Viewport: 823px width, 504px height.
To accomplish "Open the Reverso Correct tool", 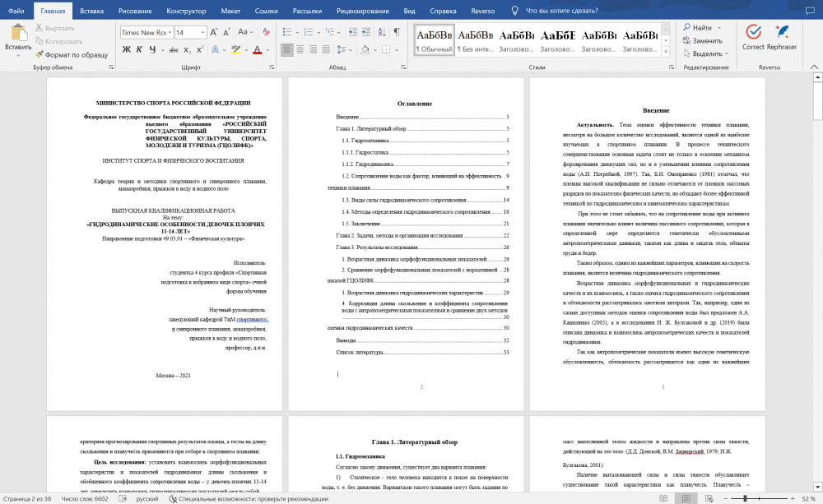I will (x=753, y=37).
